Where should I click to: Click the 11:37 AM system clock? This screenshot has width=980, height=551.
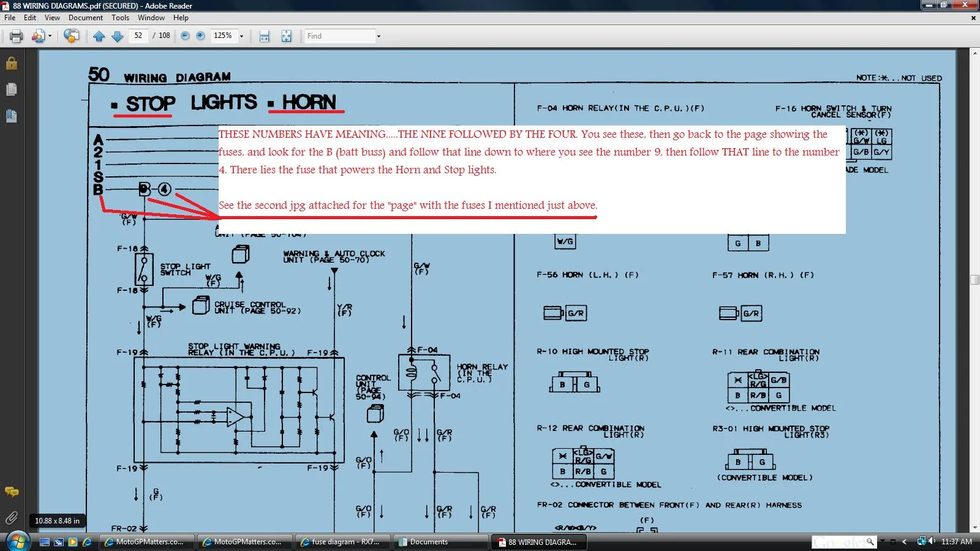click(957, 542)
